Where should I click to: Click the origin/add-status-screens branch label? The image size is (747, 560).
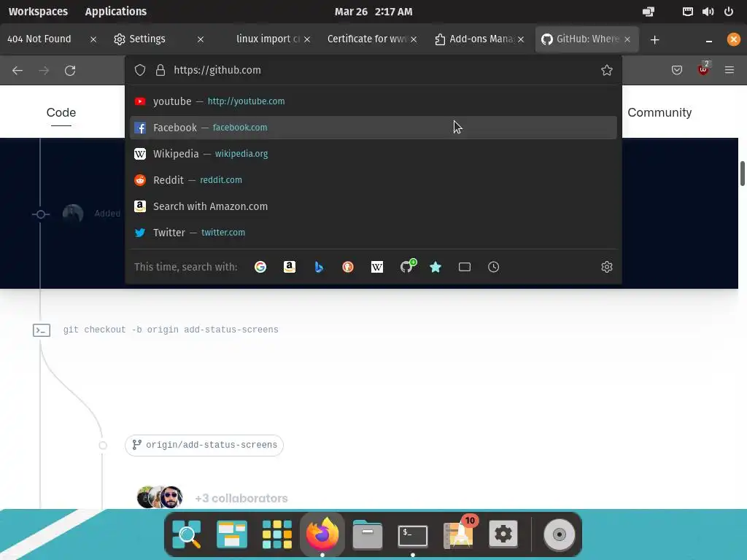click(204, 446)
